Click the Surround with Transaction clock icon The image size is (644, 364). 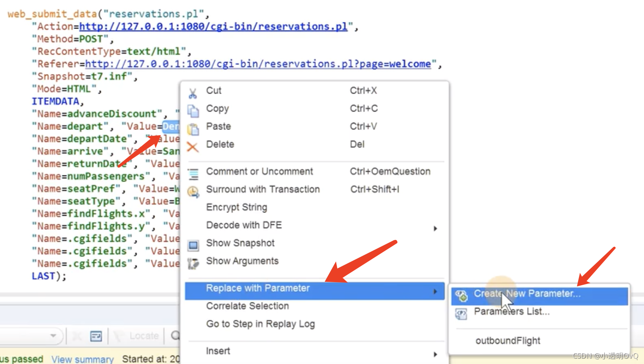point(193,192)
